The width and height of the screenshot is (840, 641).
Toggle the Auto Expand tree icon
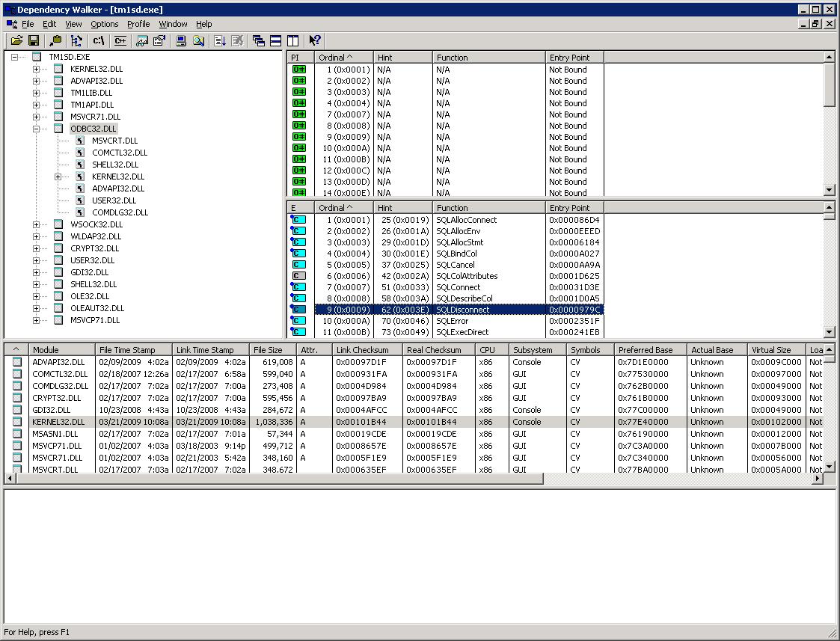point(76,40)
